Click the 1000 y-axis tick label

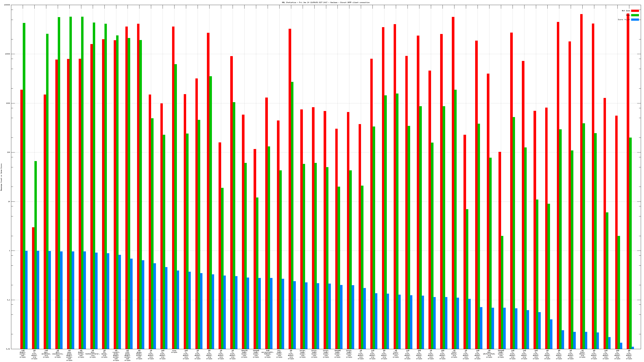tap(8, 103)
